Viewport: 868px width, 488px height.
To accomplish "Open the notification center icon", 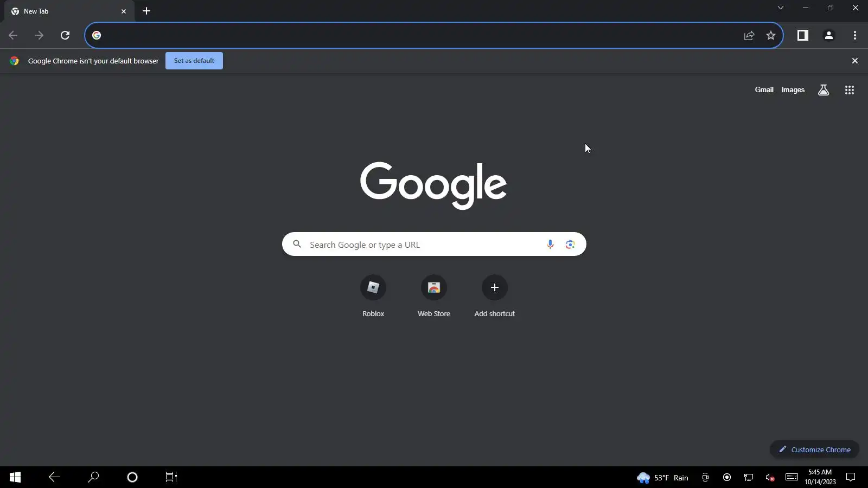I will click(851, 477).
